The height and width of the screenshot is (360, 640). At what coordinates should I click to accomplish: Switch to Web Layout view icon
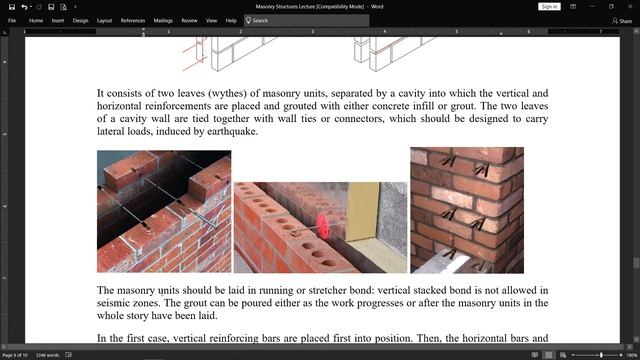[x=563, y=355]
